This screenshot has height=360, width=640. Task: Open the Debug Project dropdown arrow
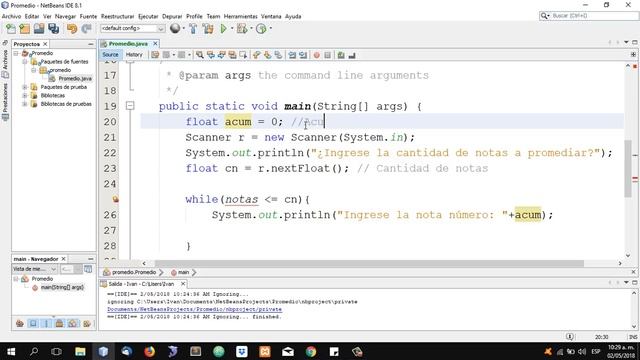point(251,29)
